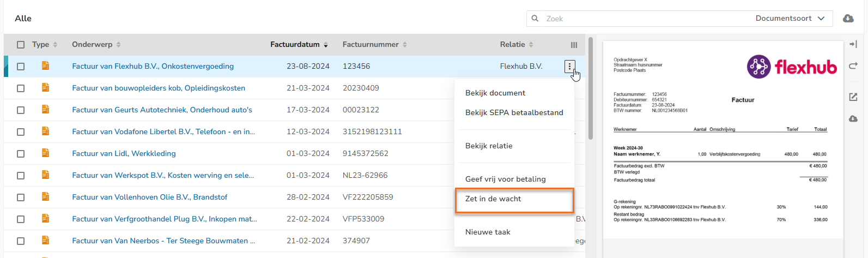The width and height of the screenshot is (868, 258).
Task: Sort the table by Factuurdatum
Action: 299,45
